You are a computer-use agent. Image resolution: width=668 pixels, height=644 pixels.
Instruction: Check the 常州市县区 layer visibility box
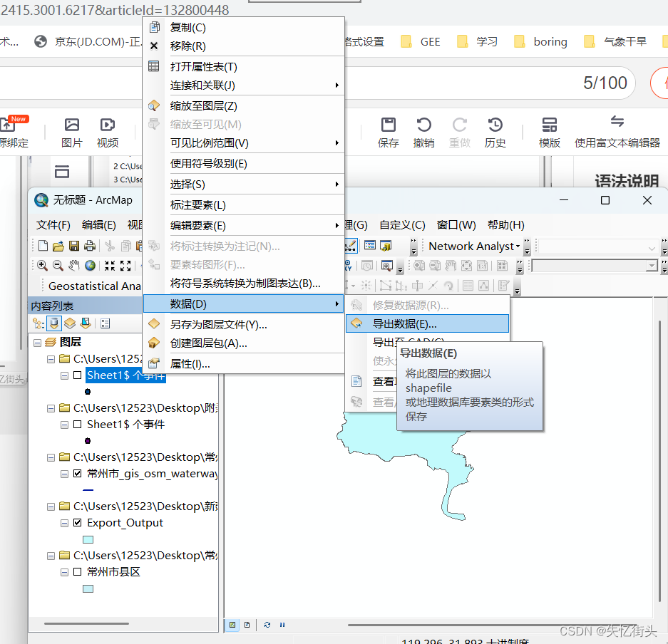77,571
